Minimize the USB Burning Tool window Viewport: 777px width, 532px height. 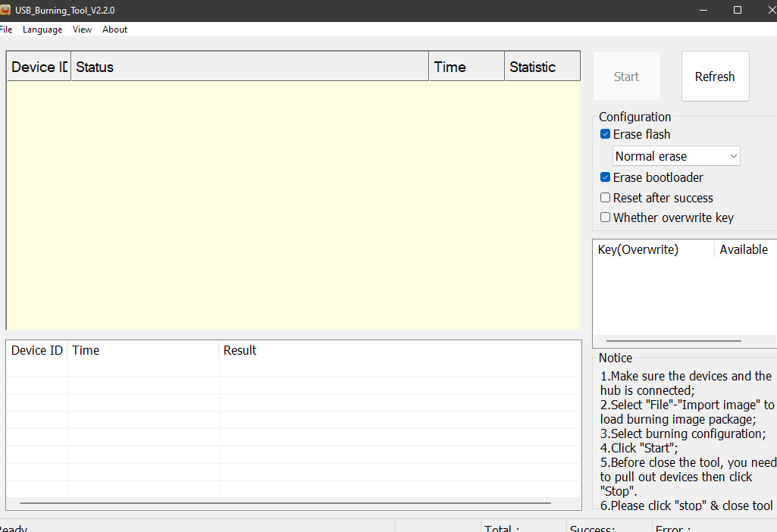[703, 10]
